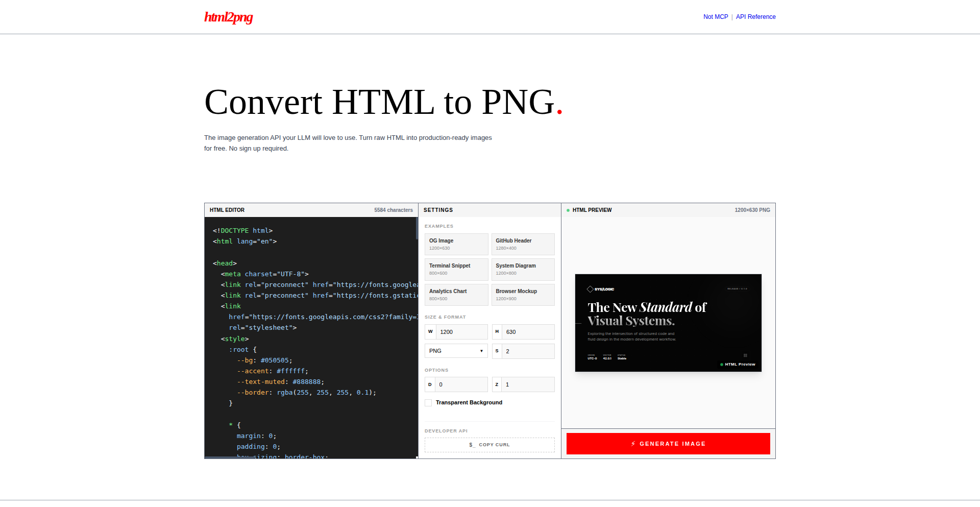Click the scale field showing 2

(528, 351)
